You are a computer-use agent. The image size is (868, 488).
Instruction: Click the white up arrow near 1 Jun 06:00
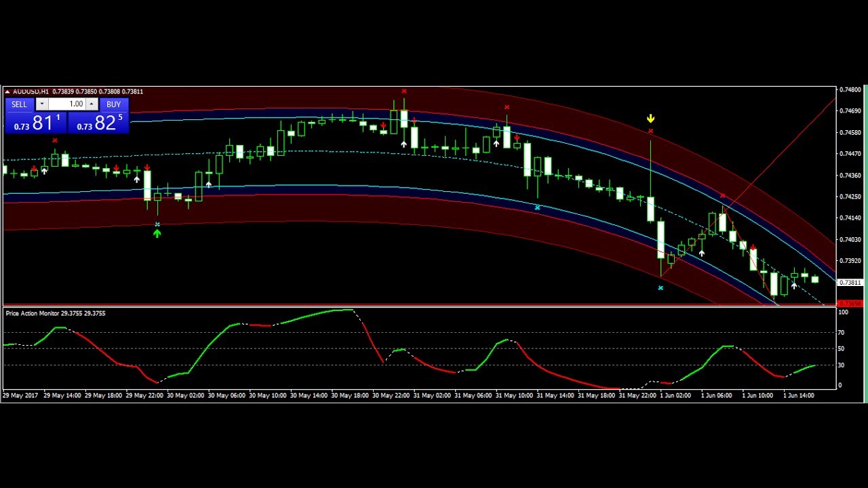(702, 253)
